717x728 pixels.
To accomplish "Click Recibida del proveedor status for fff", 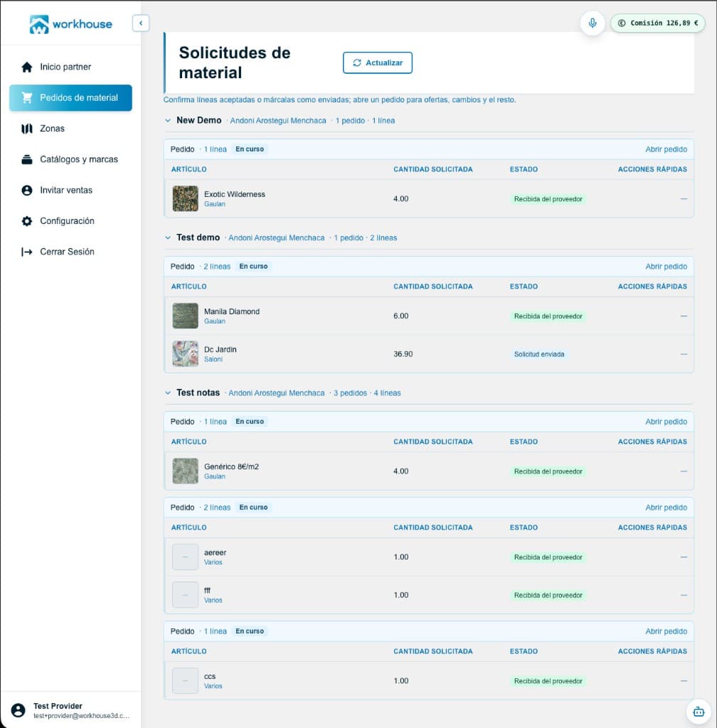I will pyautogui.click(x=548, y=595).
